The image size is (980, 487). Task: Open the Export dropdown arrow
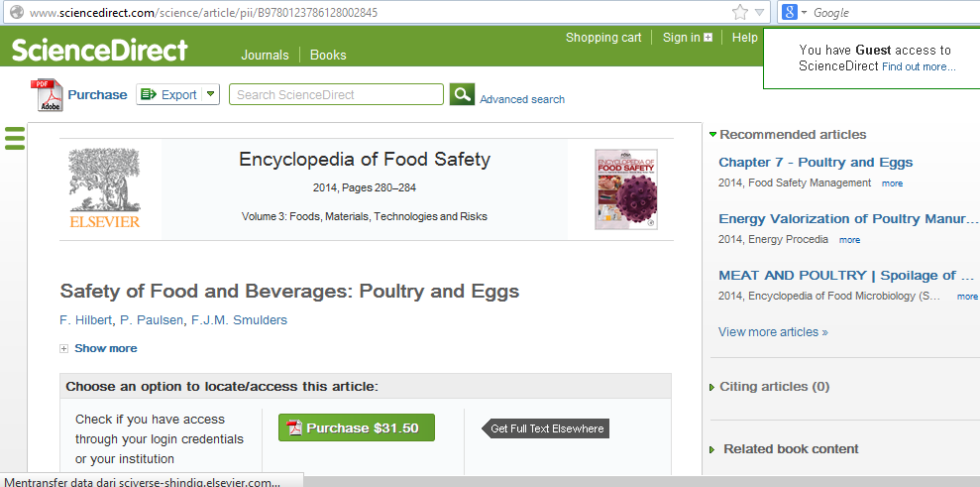(210, 95)
